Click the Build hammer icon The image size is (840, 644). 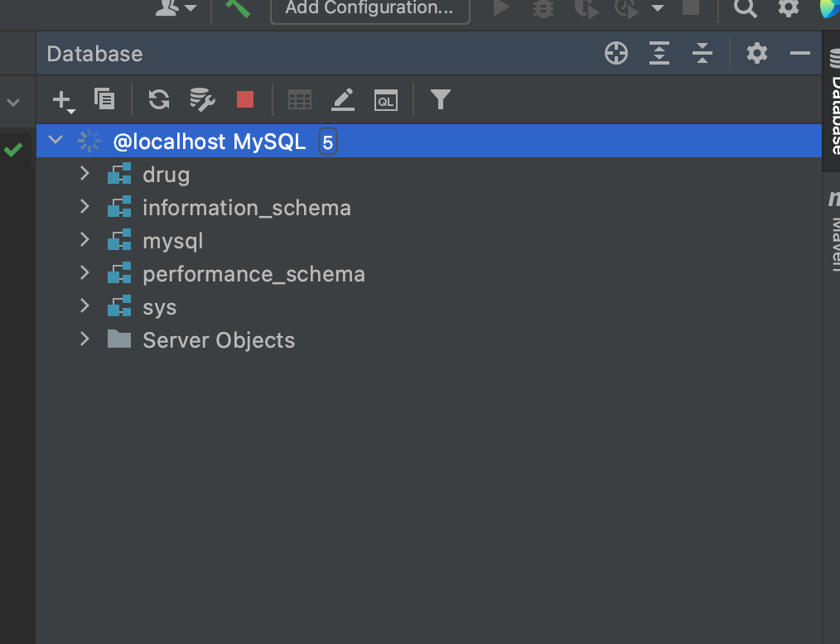238,8
